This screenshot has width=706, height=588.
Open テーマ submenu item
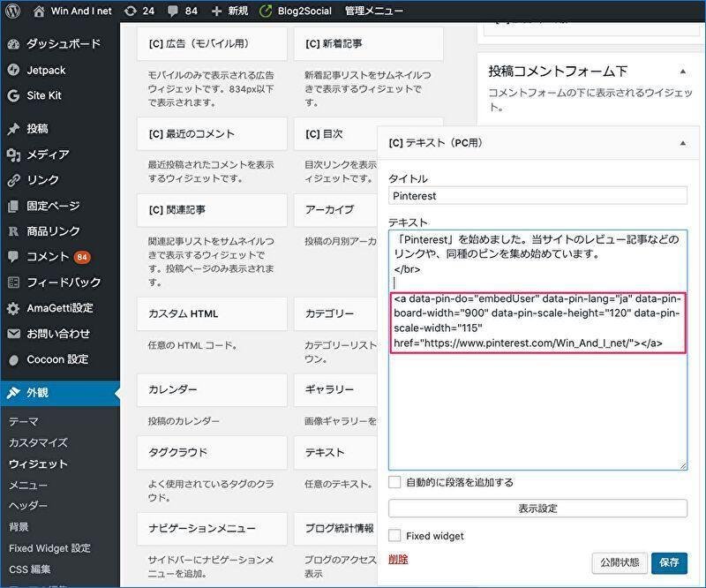(x=24, y=422)
